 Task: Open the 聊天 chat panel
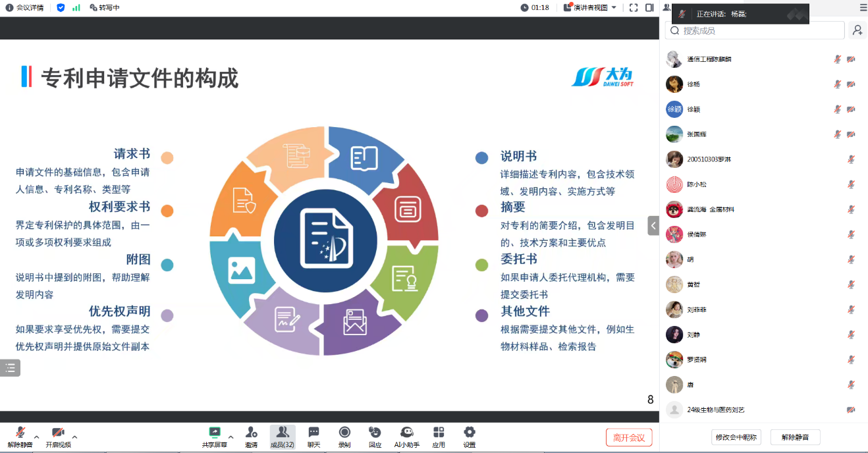click(314, 433)
